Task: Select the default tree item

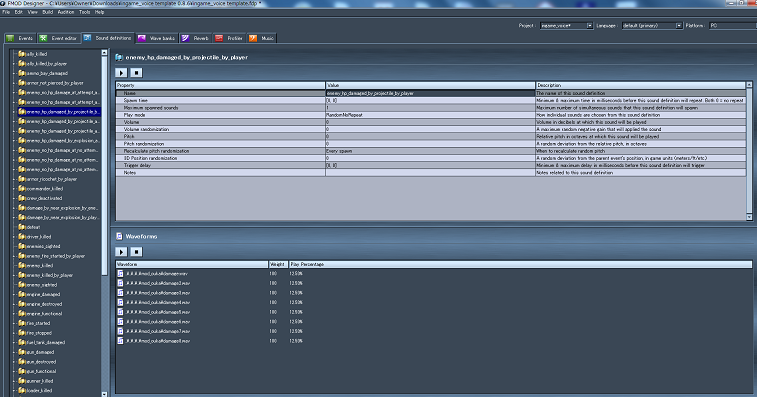Action: tap(33, 227)
